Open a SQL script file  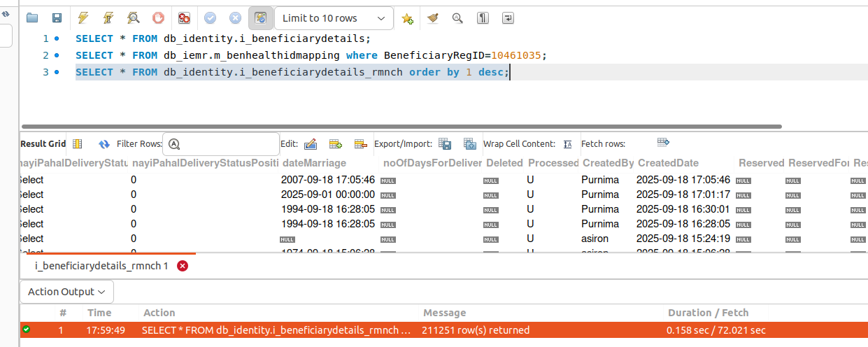click(32, 18)
